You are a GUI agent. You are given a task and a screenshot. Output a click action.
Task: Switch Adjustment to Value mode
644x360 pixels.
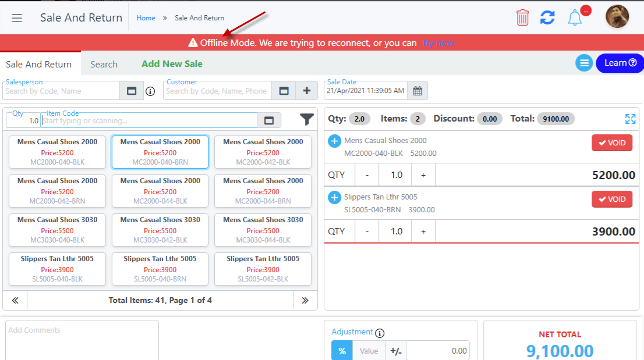369,350
